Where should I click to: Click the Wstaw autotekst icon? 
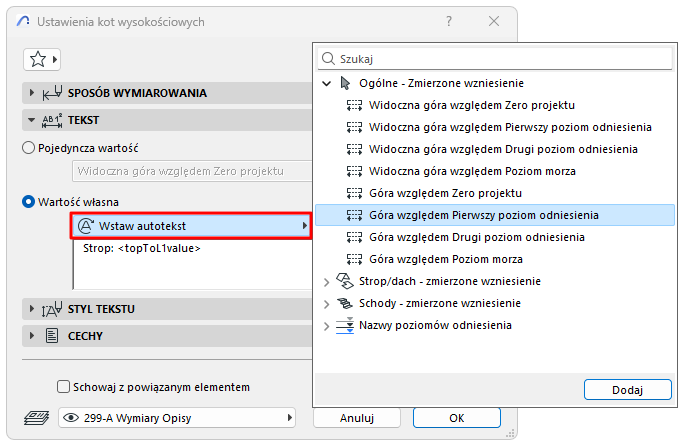pyautogui.click(x=85, y=226)
